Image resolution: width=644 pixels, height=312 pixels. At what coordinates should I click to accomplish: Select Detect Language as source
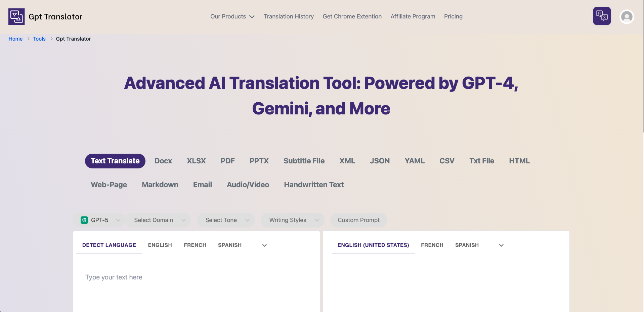click(109, 245)
